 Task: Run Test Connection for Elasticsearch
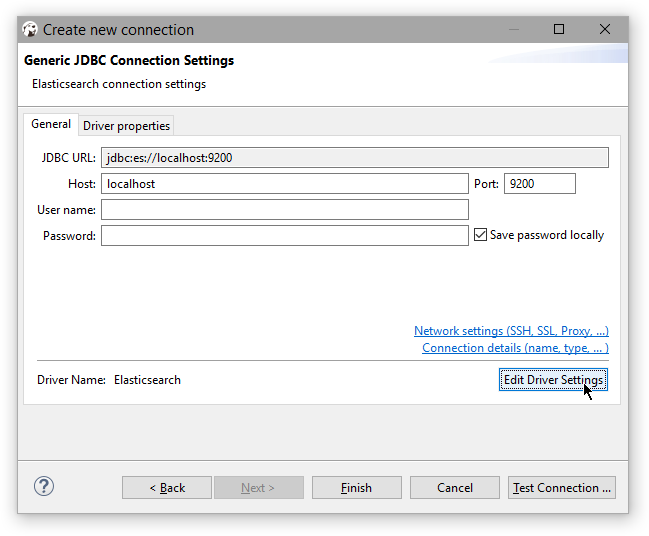[561, 488]
